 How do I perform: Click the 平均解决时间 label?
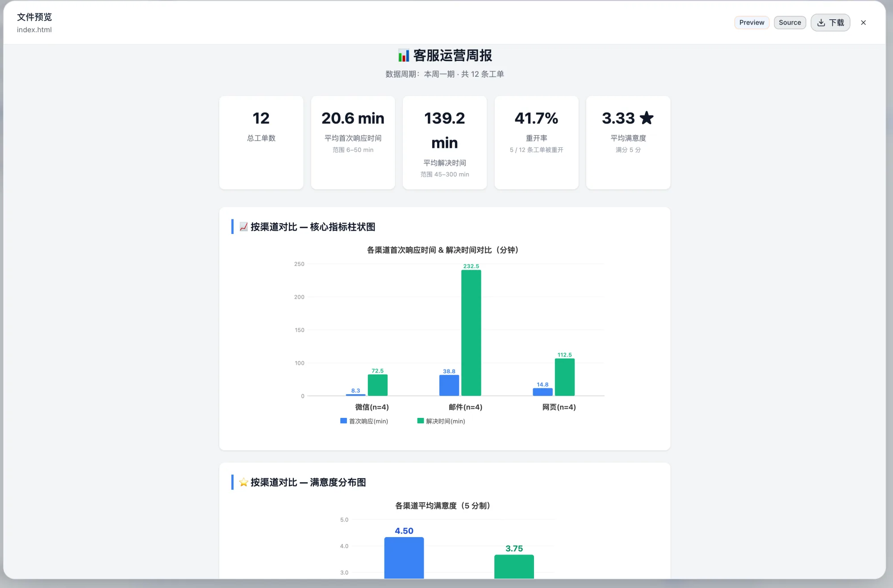click(444, 163)
